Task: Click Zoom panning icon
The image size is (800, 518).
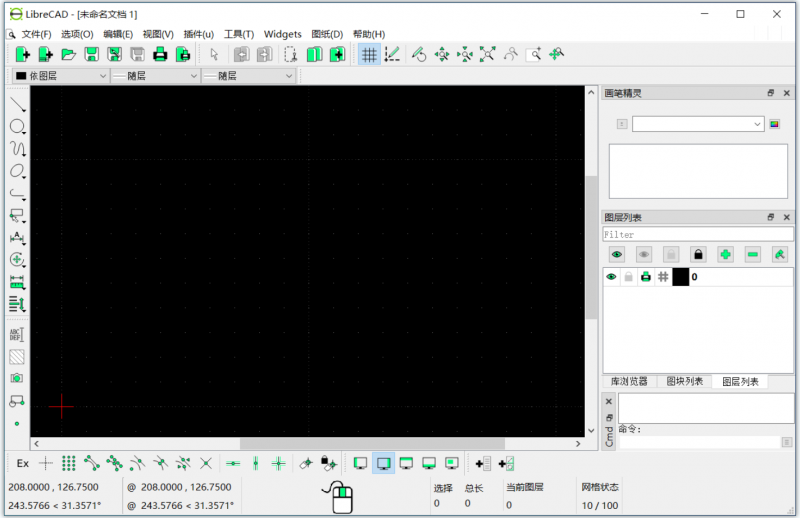Action: coord(556,55)
